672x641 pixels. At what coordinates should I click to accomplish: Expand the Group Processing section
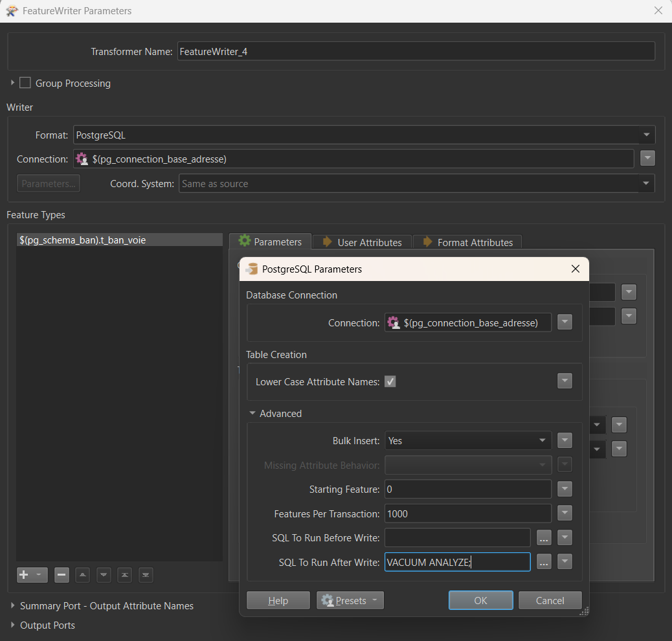click(12, 83)
